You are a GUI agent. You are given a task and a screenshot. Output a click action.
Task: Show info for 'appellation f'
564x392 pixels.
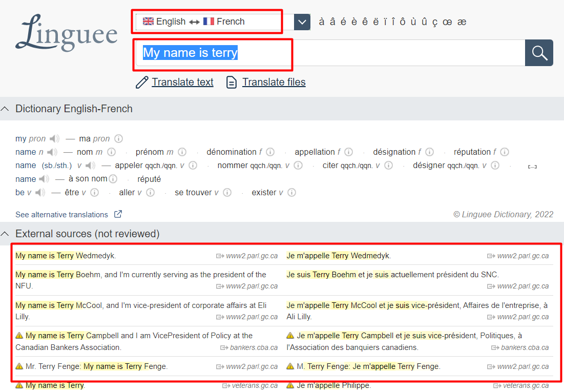click(x=348, y=152)
